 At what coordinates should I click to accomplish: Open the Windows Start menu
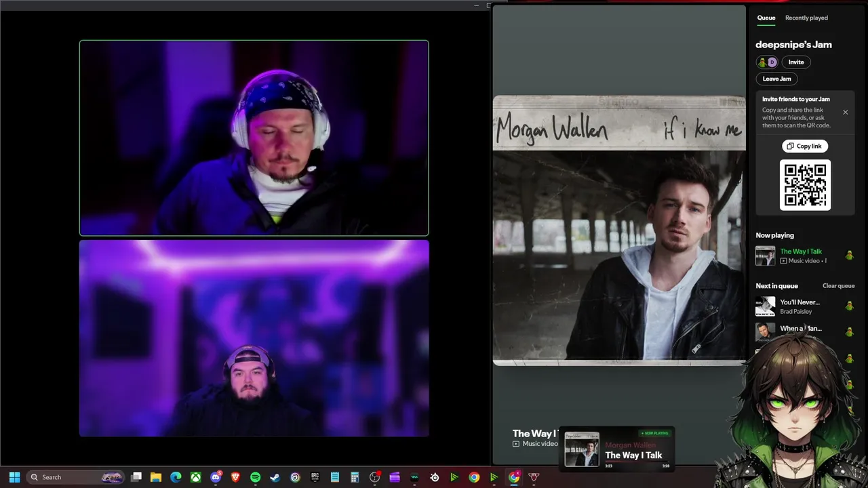pyautogui.click(x=14, y=477)
